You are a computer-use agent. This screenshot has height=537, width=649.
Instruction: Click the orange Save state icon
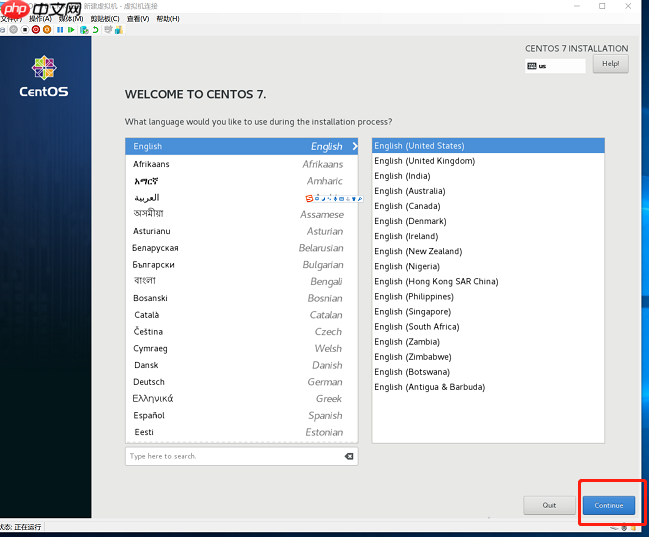click(x=47, y=30)
